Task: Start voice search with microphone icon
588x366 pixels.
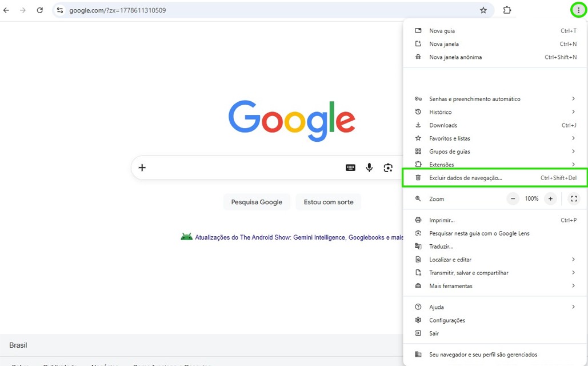Action: 369,168
